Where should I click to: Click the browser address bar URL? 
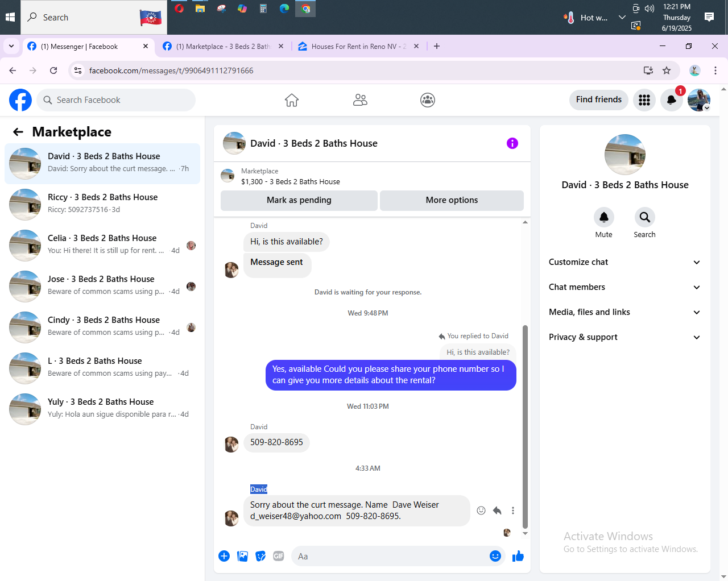click(171, 70)
